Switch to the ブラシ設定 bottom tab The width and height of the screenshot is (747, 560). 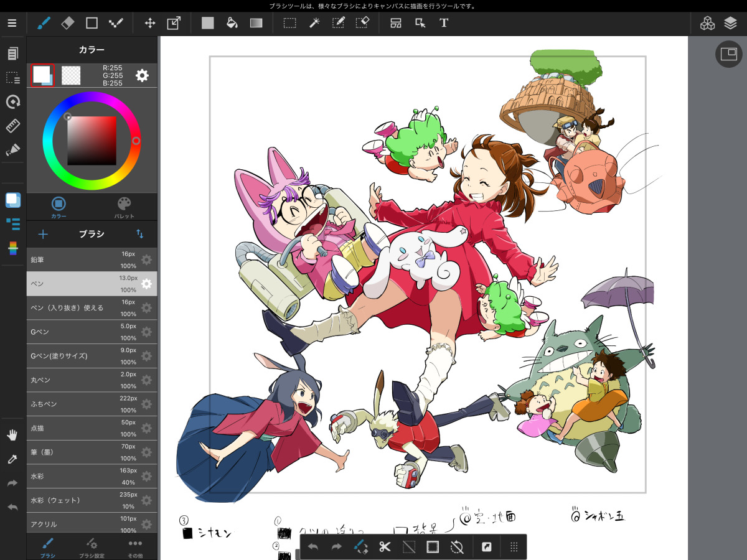pos(92,546)
